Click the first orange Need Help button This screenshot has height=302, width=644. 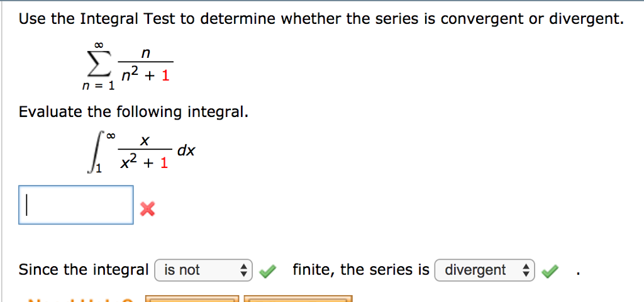click(192, 299)
